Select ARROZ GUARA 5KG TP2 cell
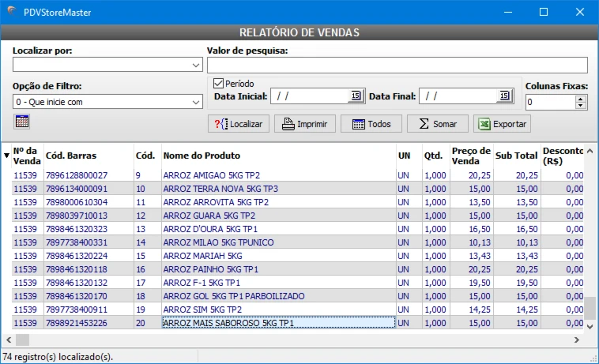Viewport: 599px width, 364px height. (279, 216)
